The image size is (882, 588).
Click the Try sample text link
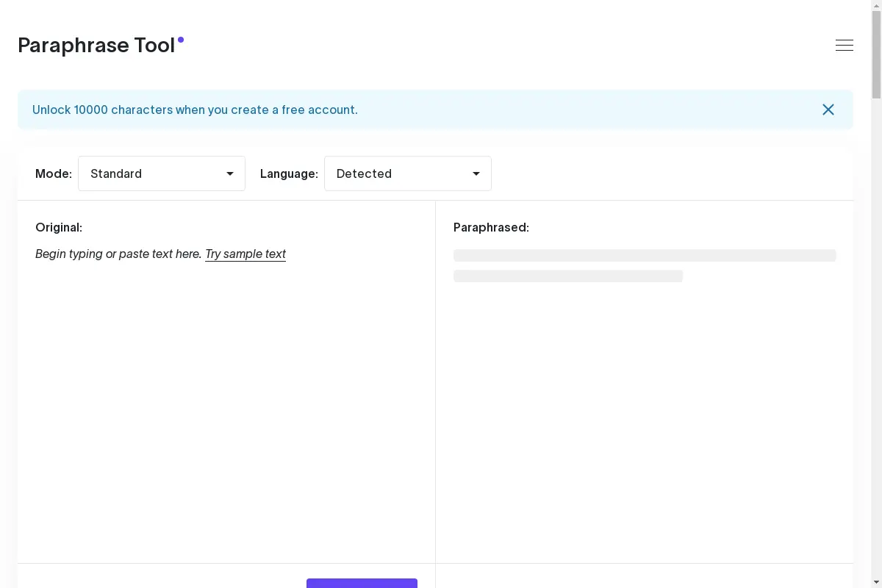point(245,254)
